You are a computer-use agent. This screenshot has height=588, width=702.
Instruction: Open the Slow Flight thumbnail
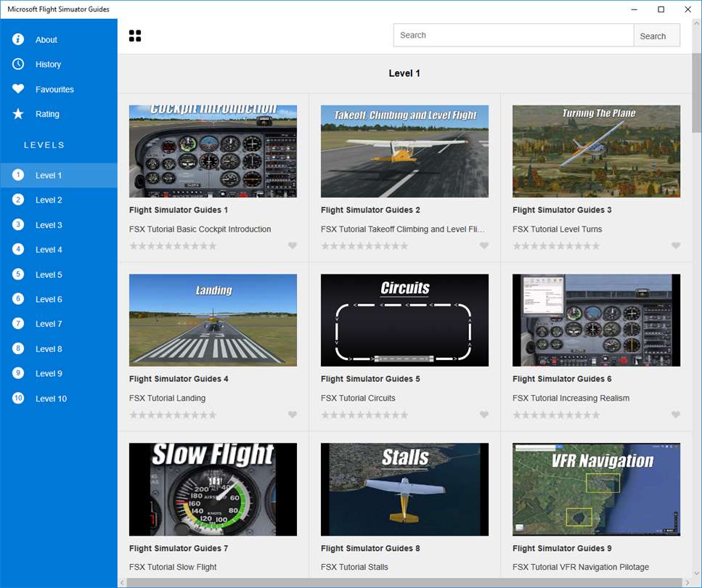[213, 489]
